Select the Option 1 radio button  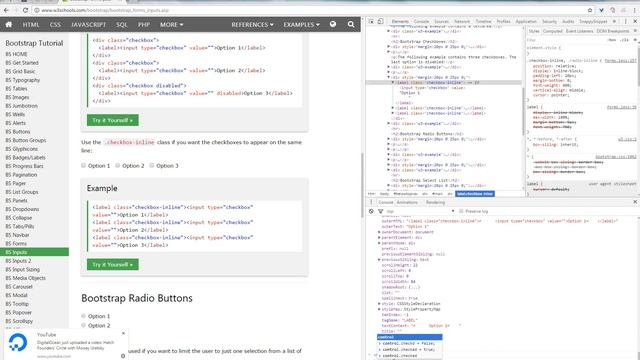83,316
